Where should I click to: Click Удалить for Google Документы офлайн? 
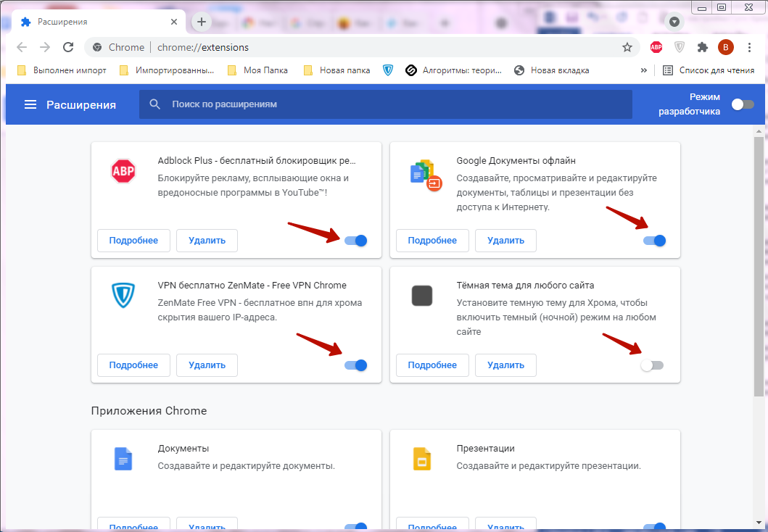[x=505, y=241]
